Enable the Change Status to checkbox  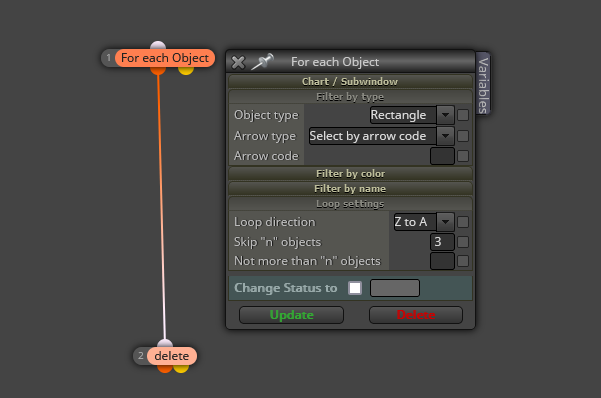355,288
